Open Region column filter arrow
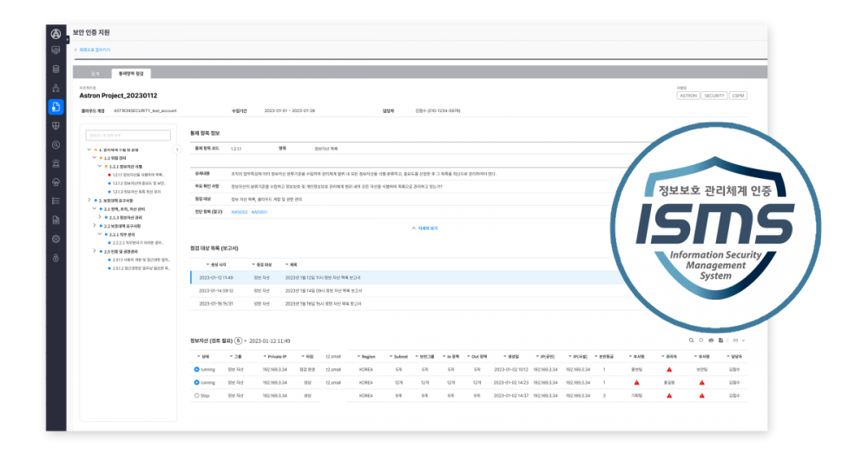The width and height of the screenshot is (868, 456). (358, 356)
